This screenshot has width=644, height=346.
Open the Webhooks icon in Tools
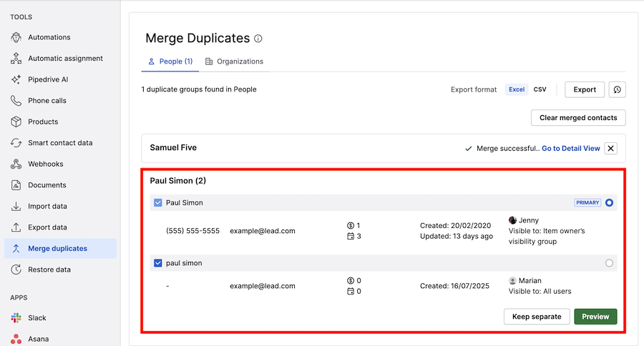16,164
